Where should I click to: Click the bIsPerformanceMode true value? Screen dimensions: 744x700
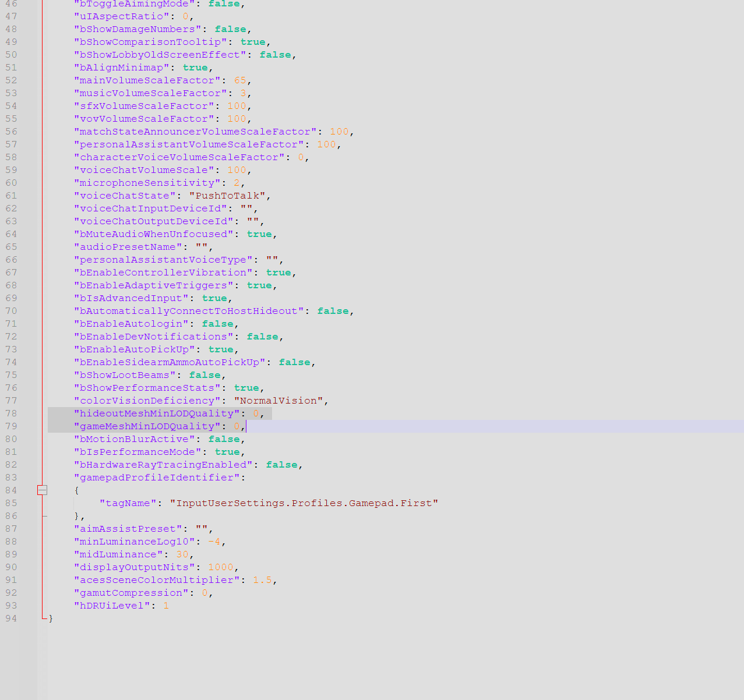click(x=227, y=452)
